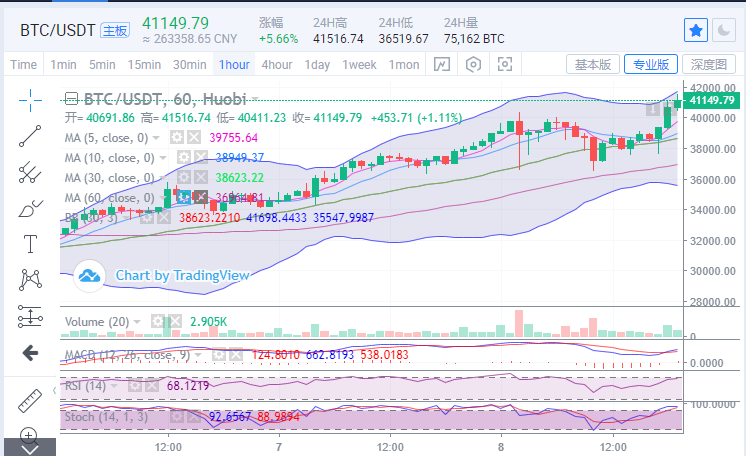746x456 pixels.
Task: Open settings gear for MA (30, close, 0)
Action: tap(184, 178)
